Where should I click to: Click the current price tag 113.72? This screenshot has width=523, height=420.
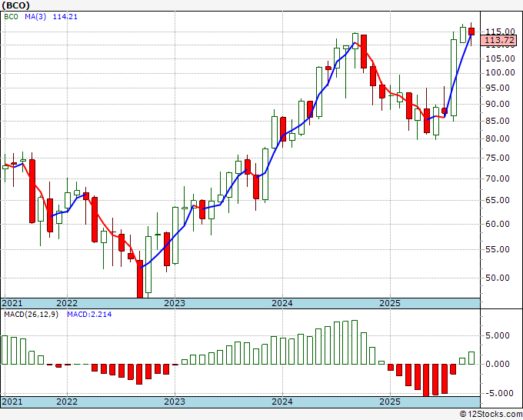(x=499, y=40)
